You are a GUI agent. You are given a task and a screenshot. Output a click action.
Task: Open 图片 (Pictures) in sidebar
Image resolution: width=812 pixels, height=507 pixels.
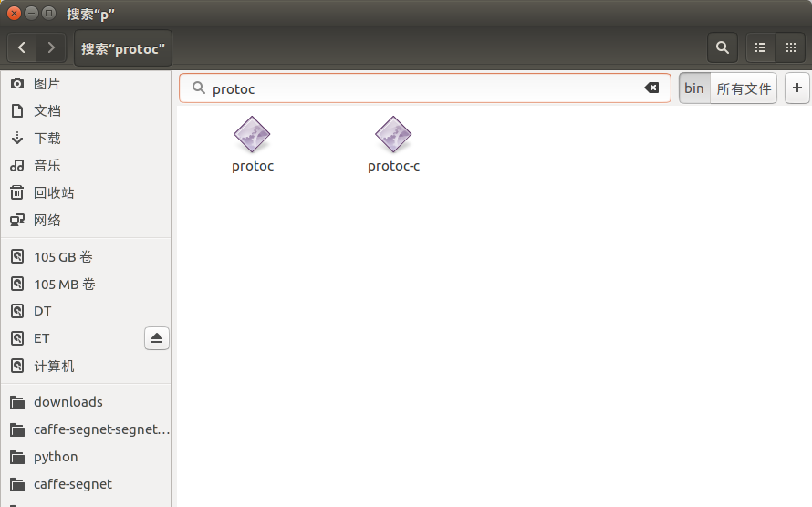[x=86, y=83]
